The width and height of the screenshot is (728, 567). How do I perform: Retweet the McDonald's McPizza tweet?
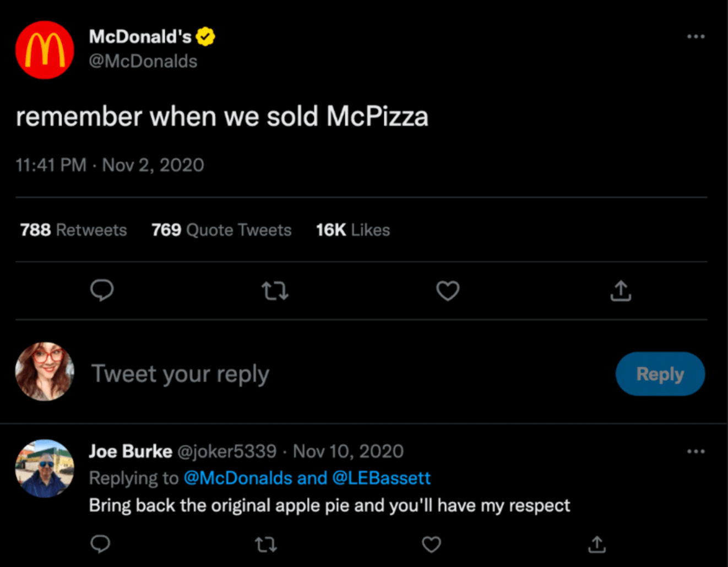275,291
